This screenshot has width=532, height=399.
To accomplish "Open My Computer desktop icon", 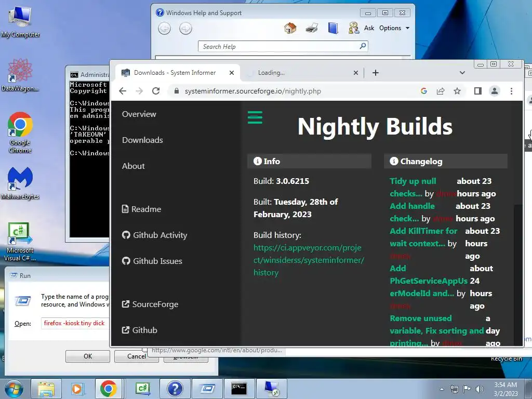I will 20,21.
